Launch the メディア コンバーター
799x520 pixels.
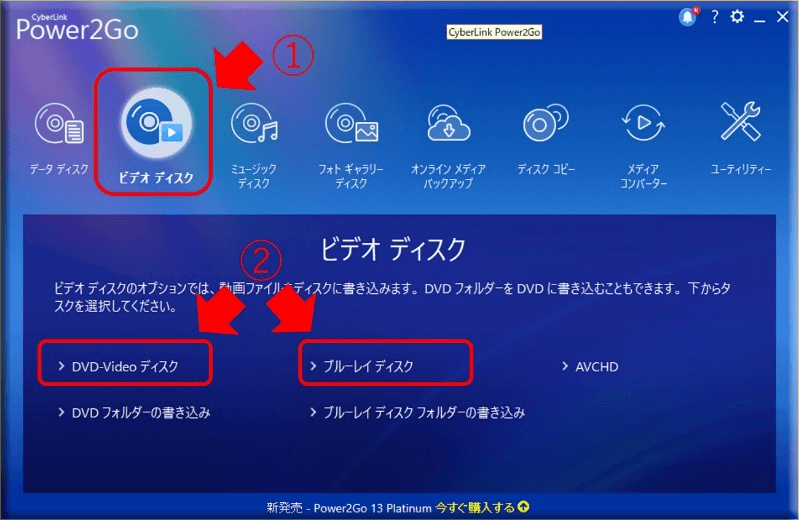[643, 145]
